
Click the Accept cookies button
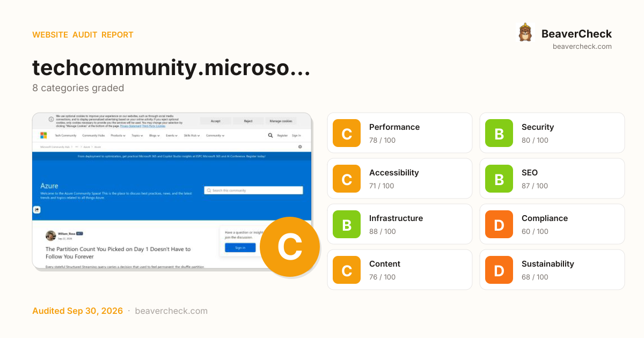[x=216, y=121]
